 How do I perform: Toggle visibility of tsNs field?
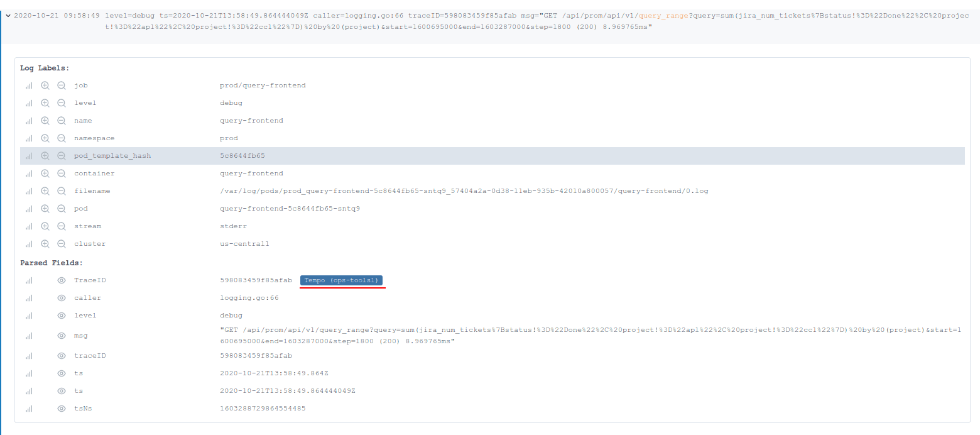62,409
